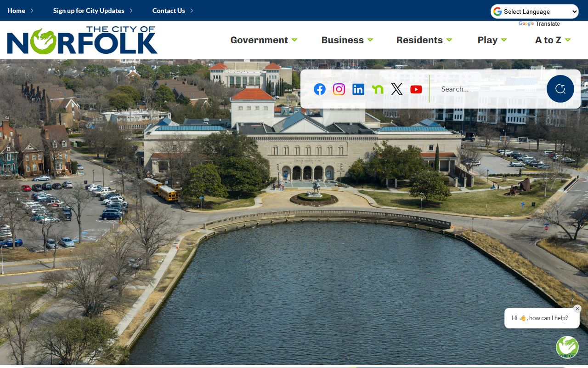Dismiss the chat greeting bubble
The image size is (588, 368).
(577, 309)
